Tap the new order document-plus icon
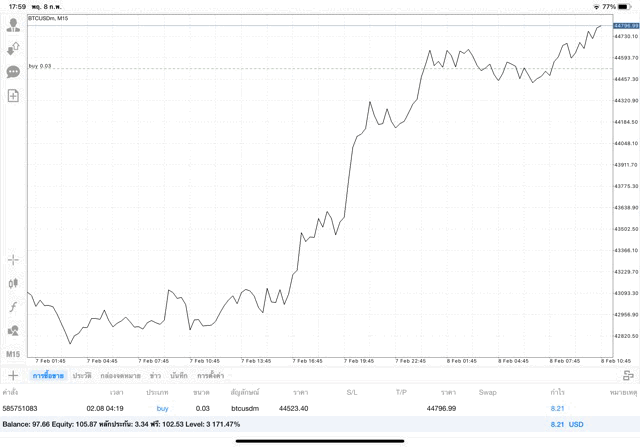640x447 pixels. click(x=13, y=96)
